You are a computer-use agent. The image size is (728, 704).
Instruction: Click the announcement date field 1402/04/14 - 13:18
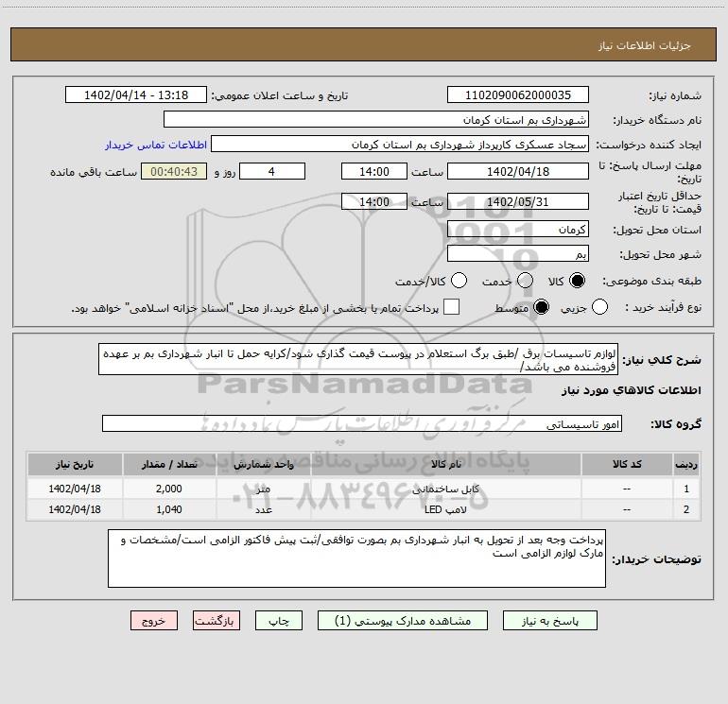tap(136, 95)
